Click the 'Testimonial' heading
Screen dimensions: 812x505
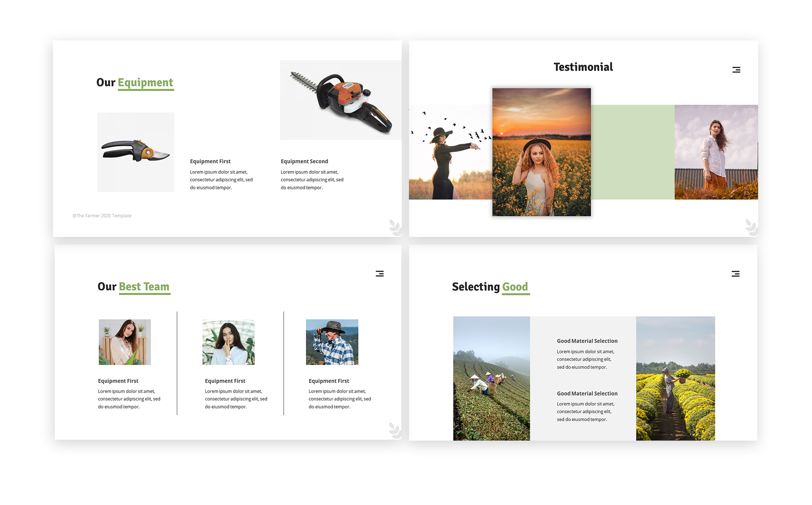pos(583,67)
